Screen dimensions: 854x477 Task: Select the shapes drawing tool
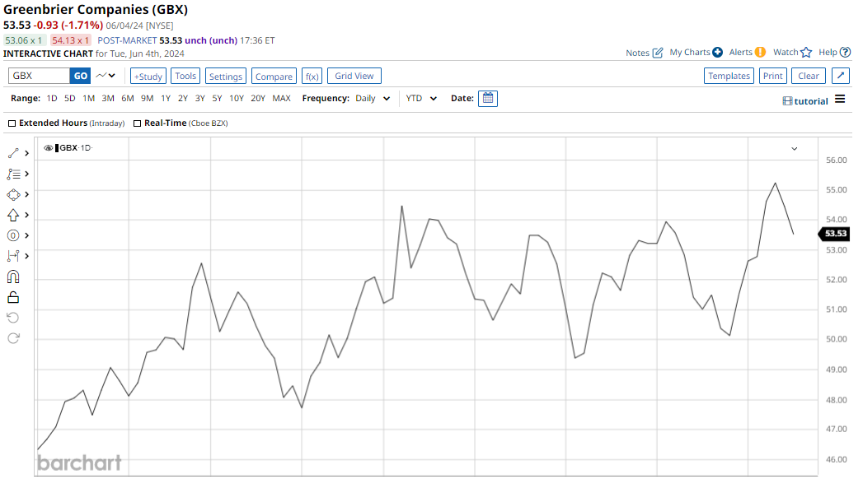(13, 195)
